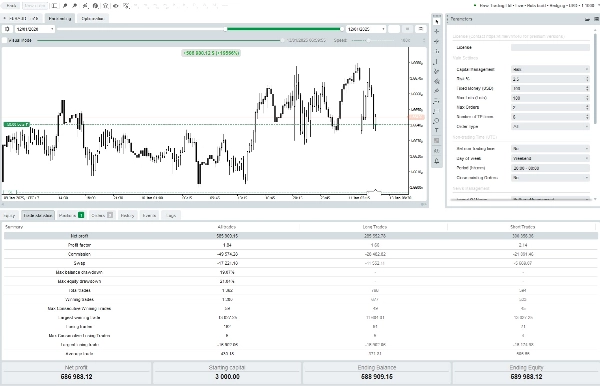Open the Day of week dropdown showing Weekend

click(550, 158)
